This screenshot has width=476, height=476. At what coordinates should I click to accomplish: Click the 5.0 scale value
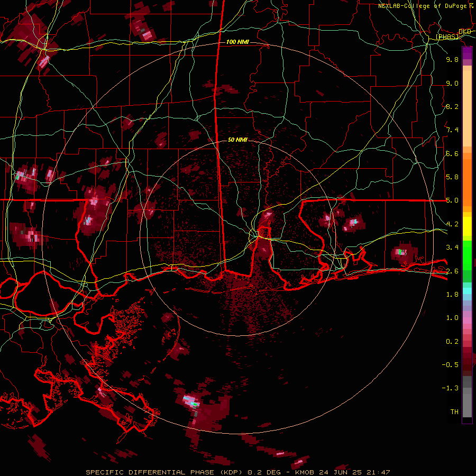(x=452, y=200)
